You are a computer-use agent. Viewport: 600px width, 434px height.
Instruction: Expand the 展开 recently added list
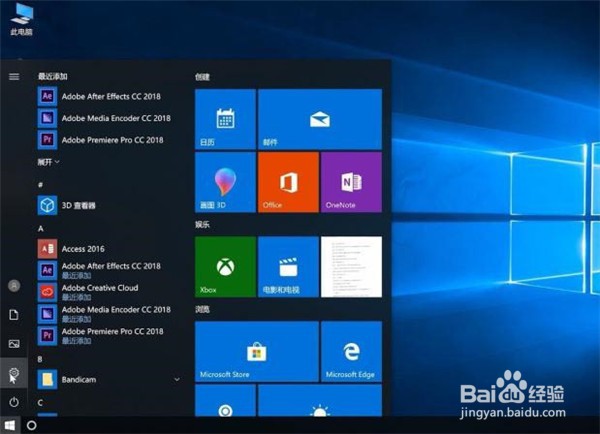[x=49, y=162]
